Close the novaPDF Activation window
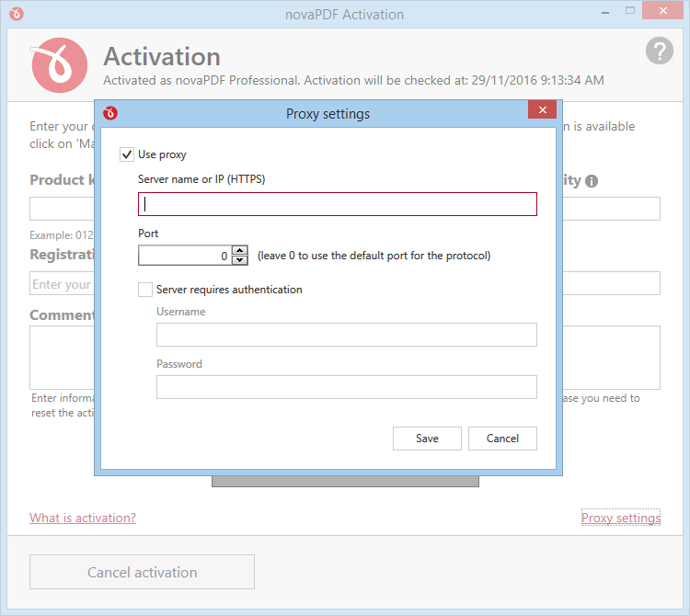 pyautogui.click(x=662, y=11)
